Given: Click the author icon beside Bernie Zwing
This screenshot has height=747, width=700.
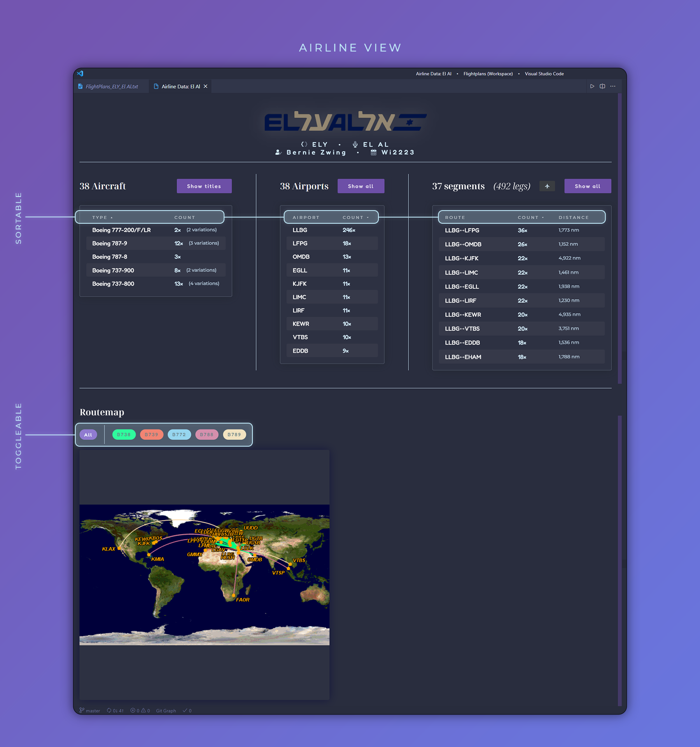Looking at the screenshot, I should tap(278, 152).
